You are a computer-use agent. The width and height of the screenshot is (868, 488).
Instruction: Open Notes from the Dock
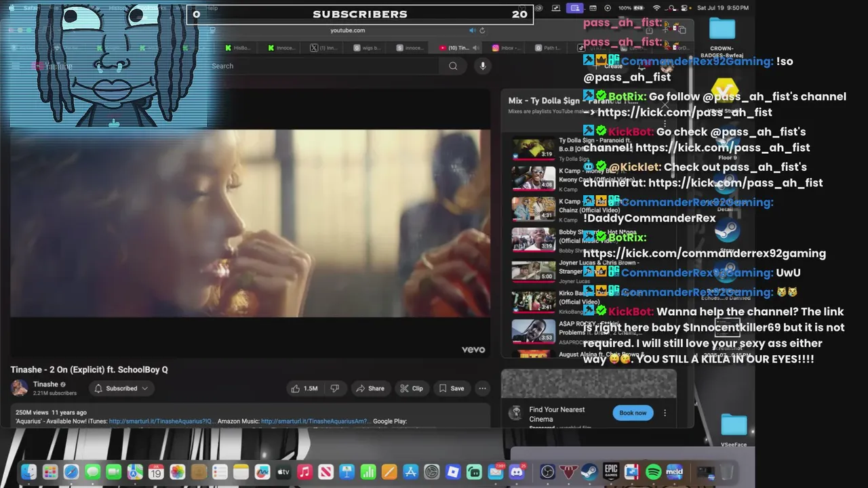[241, 472]
